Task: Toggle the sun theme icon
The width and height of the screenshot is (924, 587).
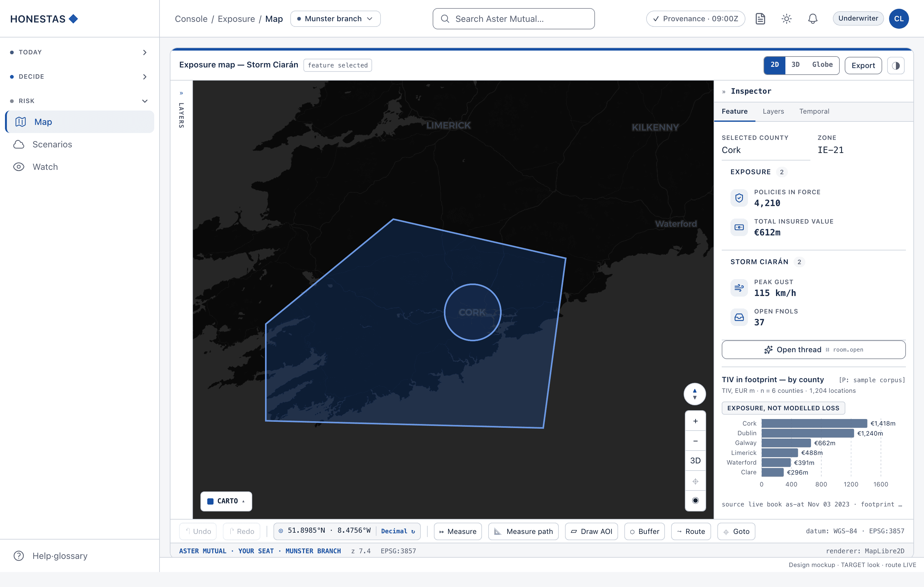Action: [786, 19]
